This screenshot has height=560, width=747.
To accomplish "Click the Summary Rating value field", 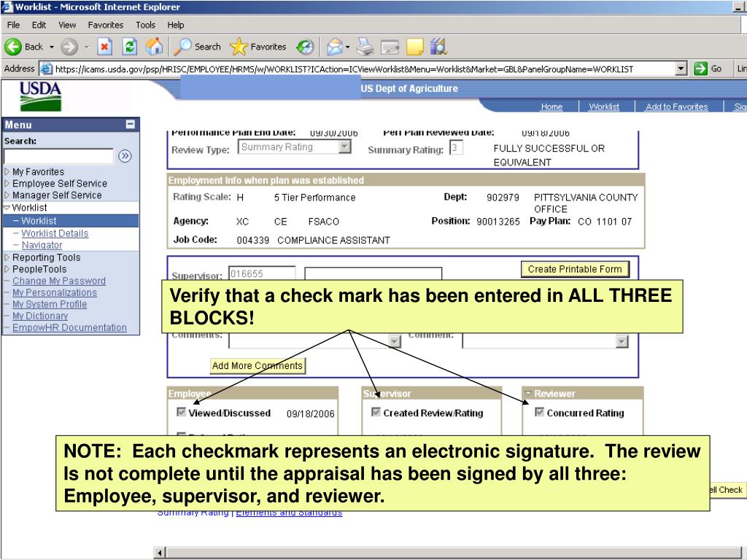I will pos(456,147).
